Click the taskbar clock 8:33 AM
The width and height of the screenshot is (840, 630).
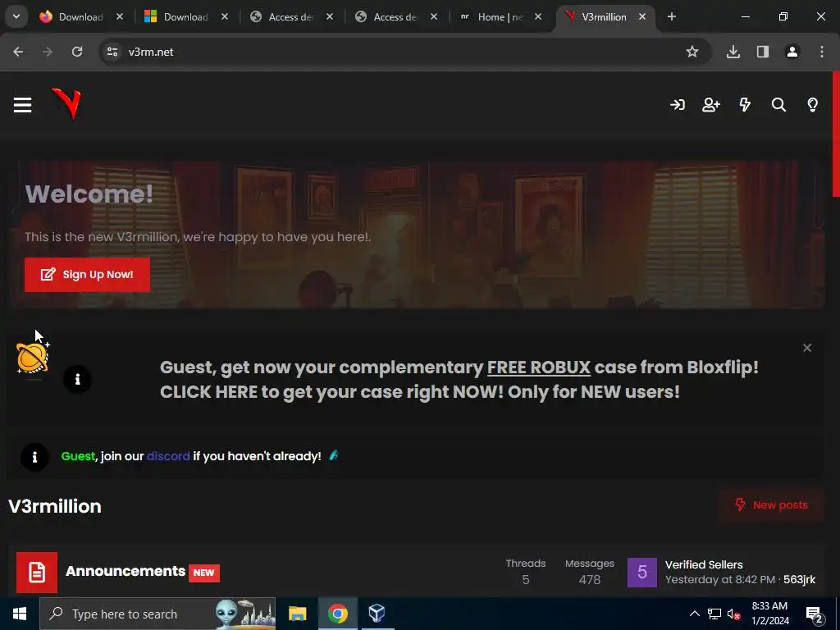click(x=769, y=614)
